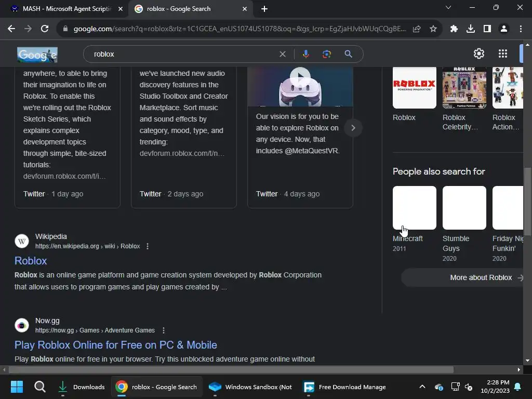The image size is (532, 399).
Task: Click the Google doodle logo
Action: click(x=37, y=55)
